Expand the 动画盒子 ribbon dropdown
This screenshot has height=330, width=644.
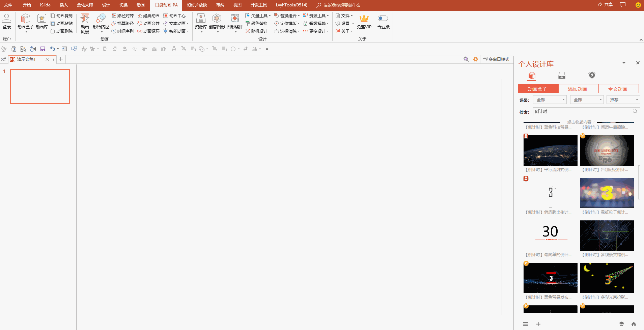click(x=26, y=32)
